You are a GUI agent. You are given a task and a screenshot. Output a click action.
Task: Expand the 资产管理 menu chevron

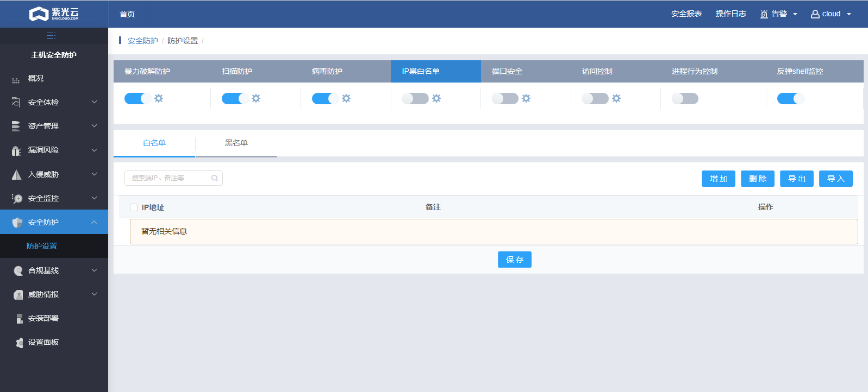[x=95, y=126]
